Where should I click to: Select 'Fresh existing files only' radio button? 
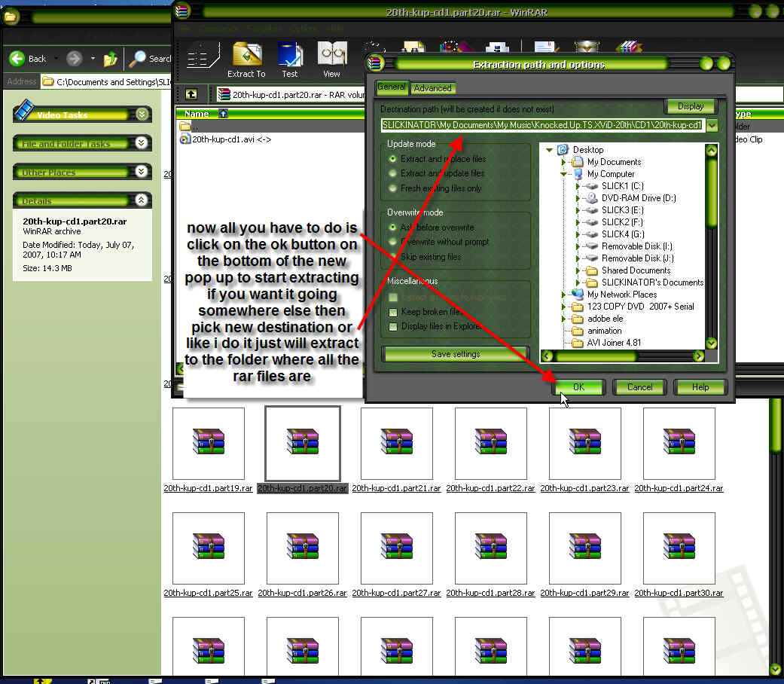(x=393, y=188)
